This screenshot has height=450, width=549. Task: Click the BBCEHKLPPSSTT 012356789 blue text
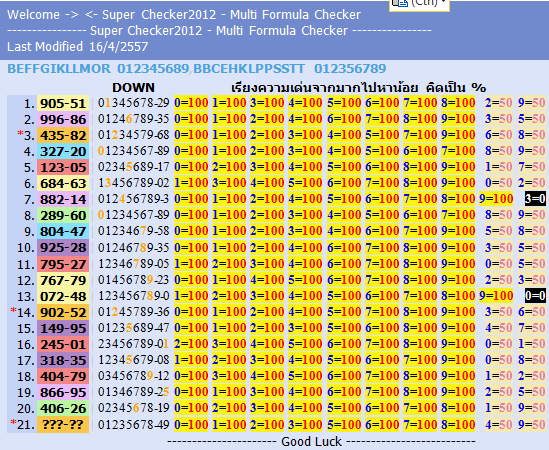coord(290,69)
